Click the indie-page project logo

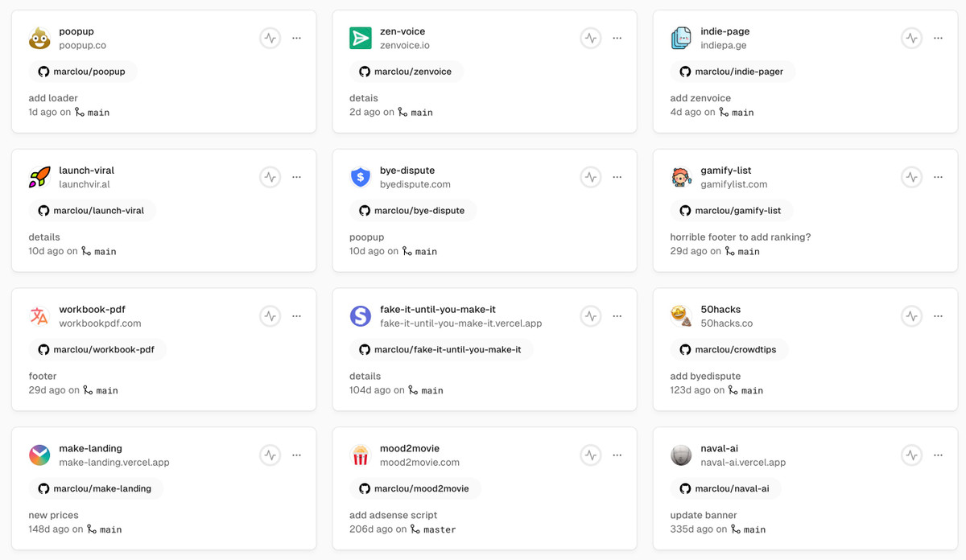click(681, 38)
